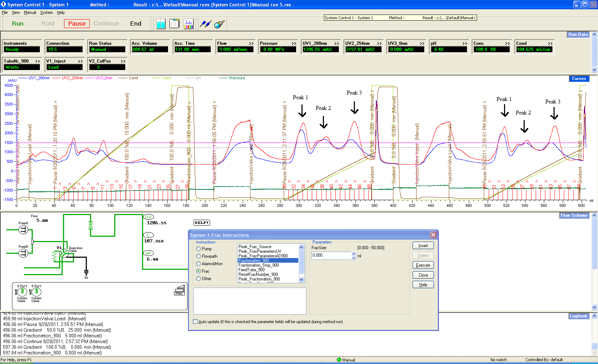Expand the Flow run data options
This screenshot has width=598, height=364.
click(251, 43)
